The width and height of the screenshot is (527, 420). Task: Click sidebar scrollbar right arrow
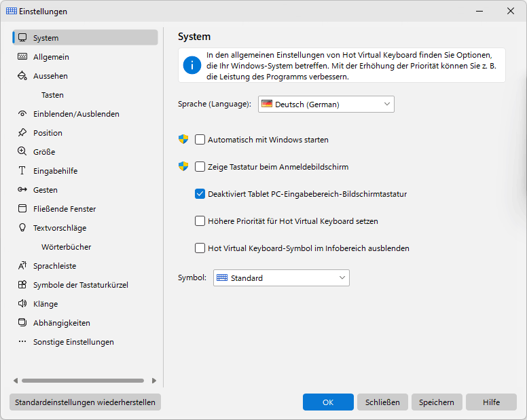click(x=154, y=381)
